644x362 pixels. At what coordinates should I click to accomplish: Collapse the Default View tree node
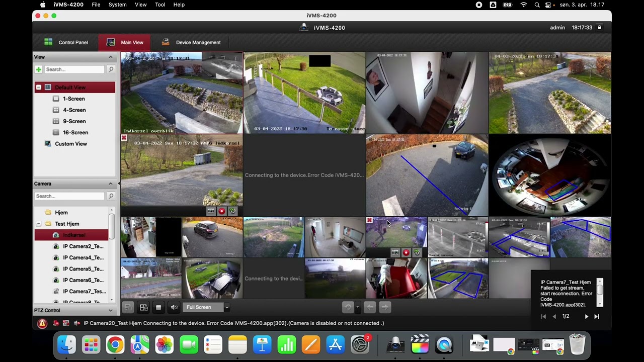click(38, 87)
